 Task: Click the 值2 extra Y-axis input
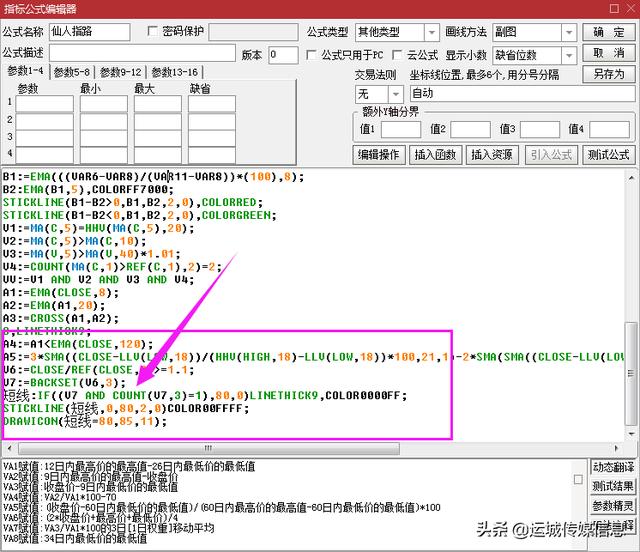coord(470,129)
